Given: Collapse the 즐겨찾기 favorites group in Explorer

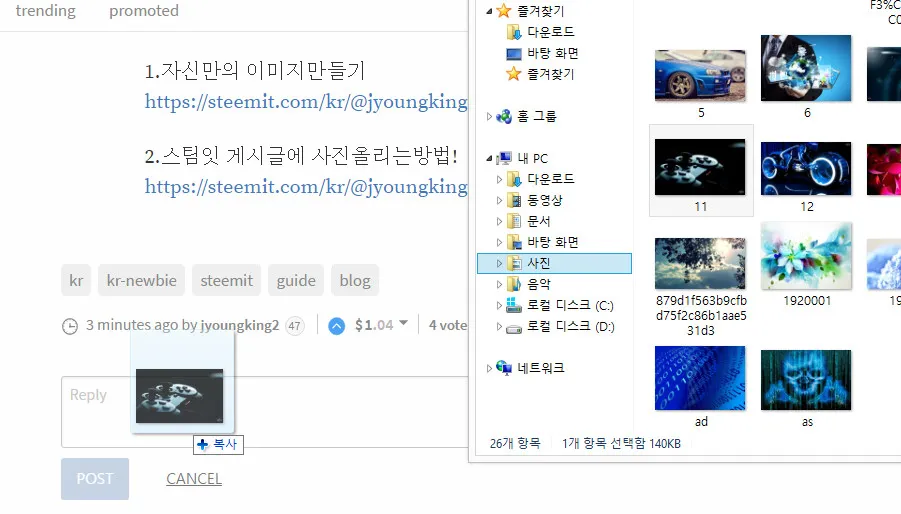Looking at the screenshot, I should point(489,11).
